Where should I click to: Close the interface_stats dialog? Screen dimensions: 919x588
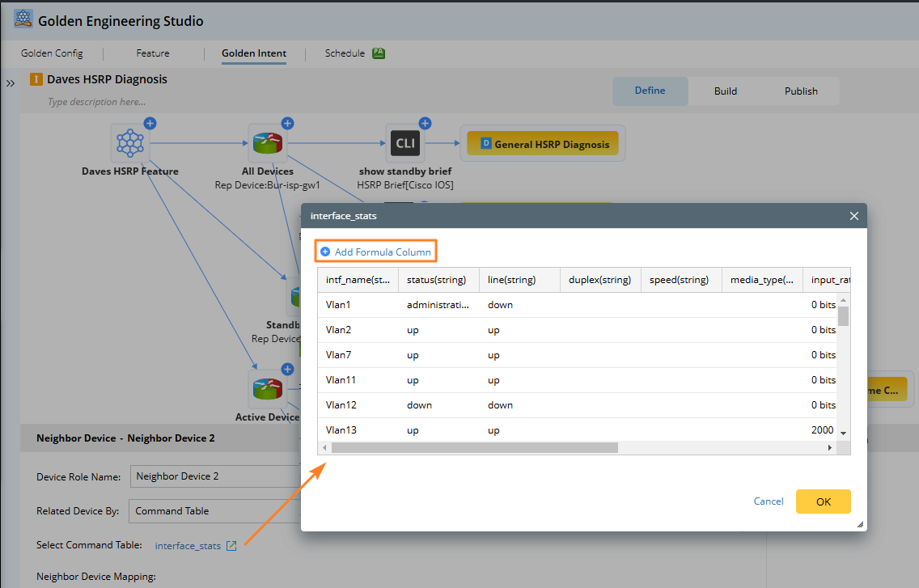coord(853,216)
